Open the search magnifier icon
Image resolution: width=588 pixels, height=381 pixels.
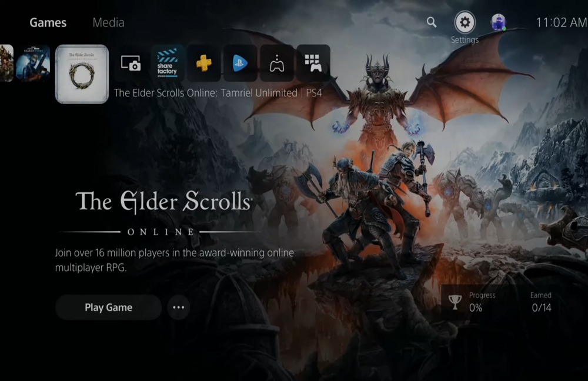(432, 22)
